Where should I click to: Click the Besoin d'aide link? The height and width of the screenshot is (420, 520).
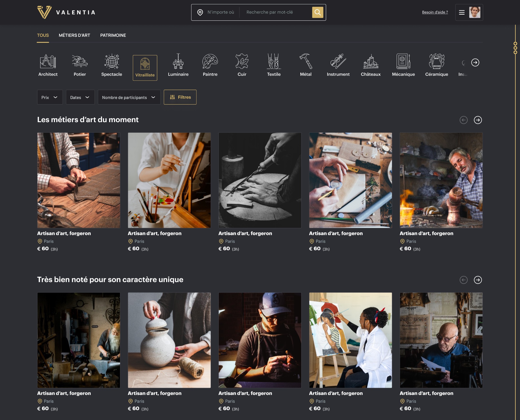[x=435, y=12]
